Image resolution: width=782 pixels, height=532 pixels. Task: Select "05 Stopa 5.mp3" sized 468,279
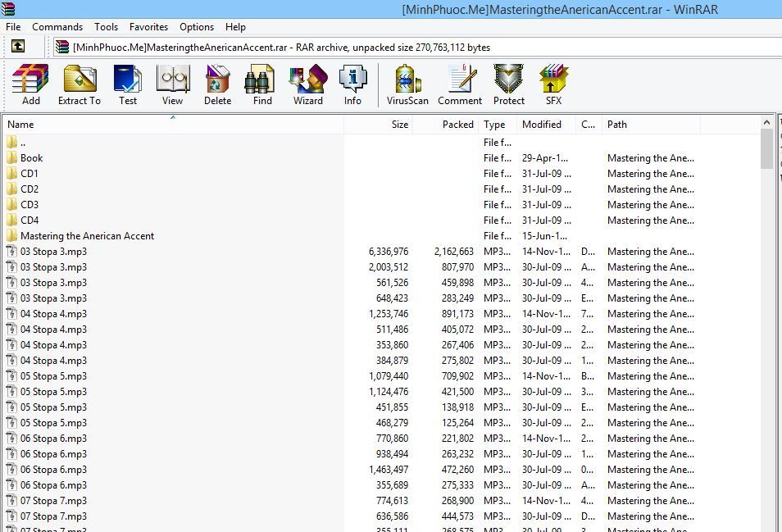(x=53, y=423)
